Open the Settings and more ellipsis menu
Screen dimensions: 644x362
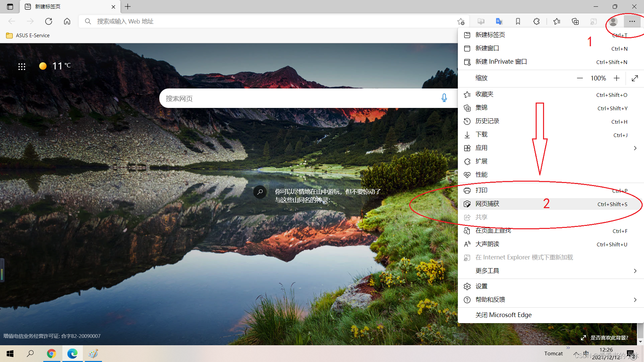pos(632,21)
